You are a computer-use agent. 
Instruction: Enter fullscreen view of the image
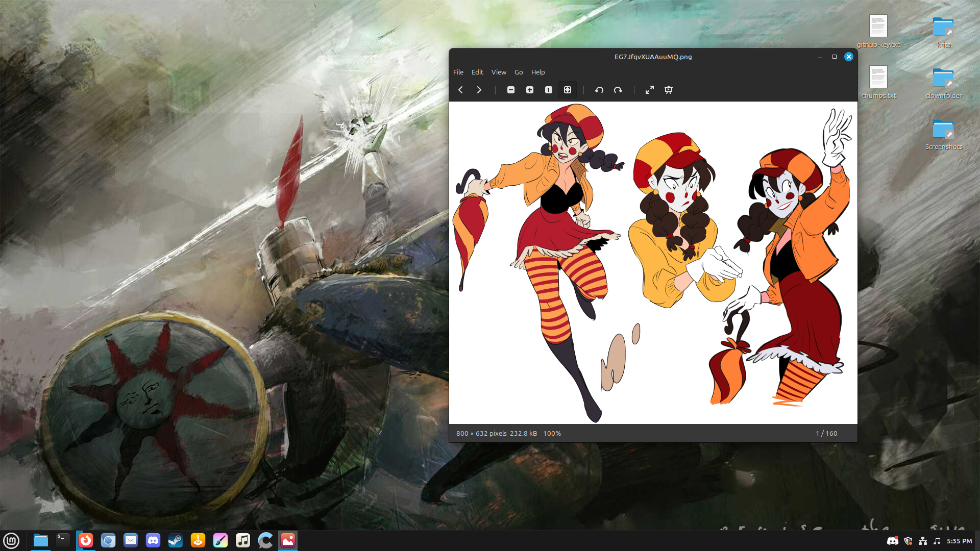pos(650,90)
